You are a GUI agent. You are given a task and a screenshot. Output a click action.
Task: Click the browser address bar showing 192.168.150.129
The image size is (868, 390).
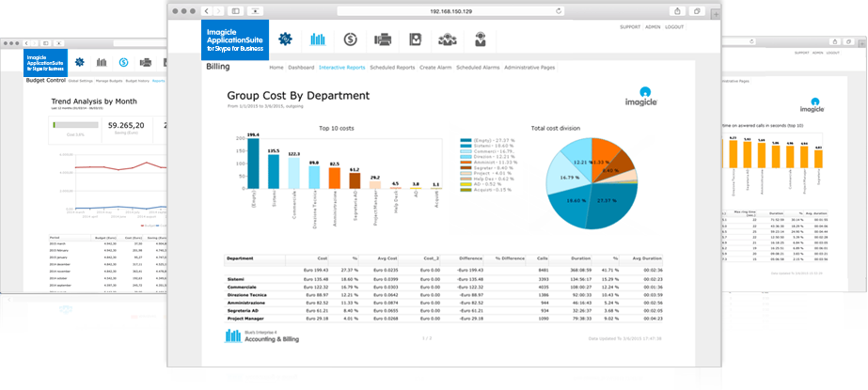pos(453,10)
